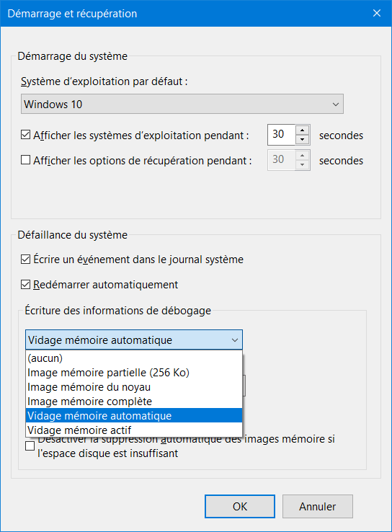Screen dimensions: 392x532
Task: Click the chevron of the Windows 10 dropdown
Action: pos(335,104)
